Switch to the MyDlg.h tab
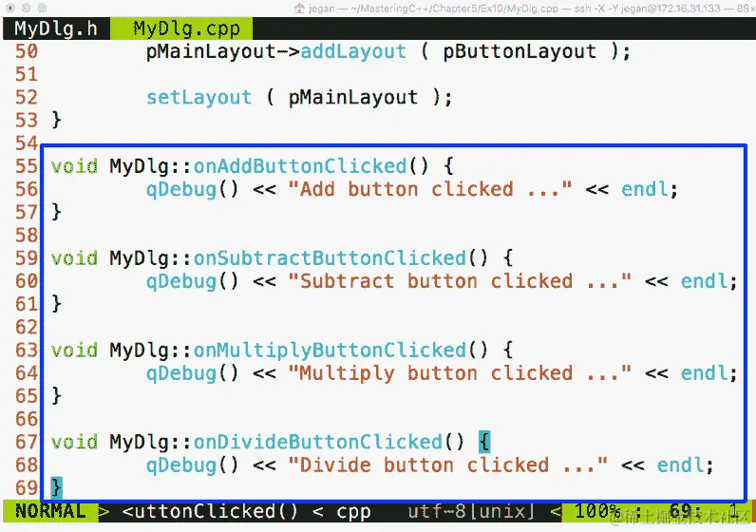The width and height of the screenshot is (756, 532). [x=56, y=28]
